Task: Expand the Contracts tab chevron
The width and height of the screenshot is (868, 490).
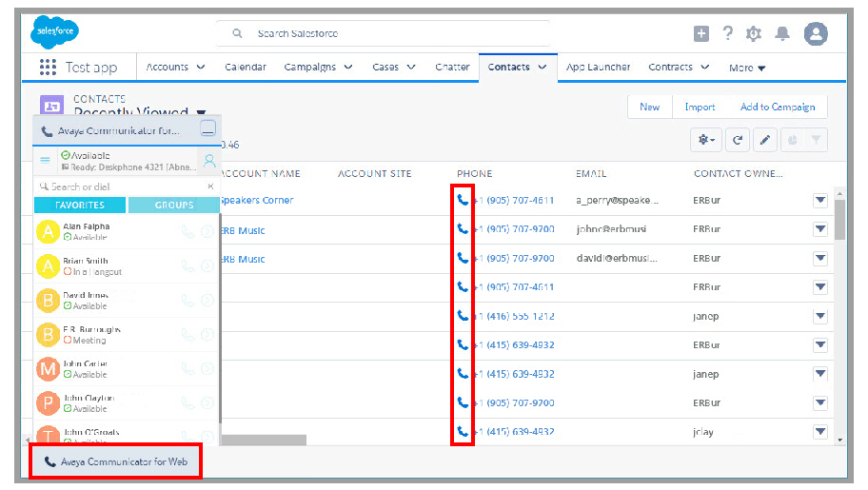Action: tap(704, 67)
